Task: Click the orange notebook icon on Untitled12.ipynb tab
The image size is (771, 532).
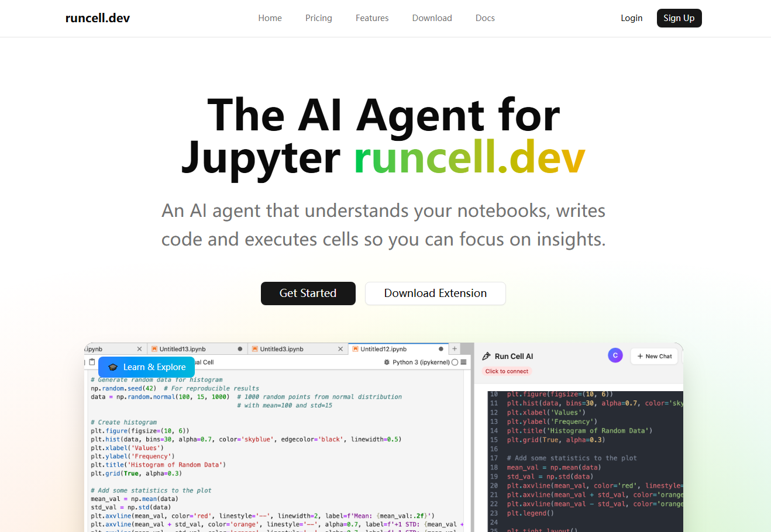Action: [355, 348]
